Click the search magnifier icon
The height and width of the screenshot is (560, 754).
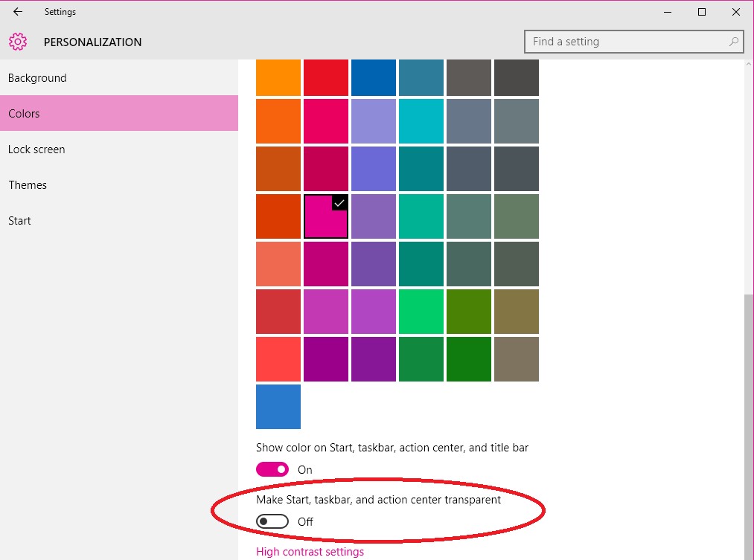click(x=733, y=42)
